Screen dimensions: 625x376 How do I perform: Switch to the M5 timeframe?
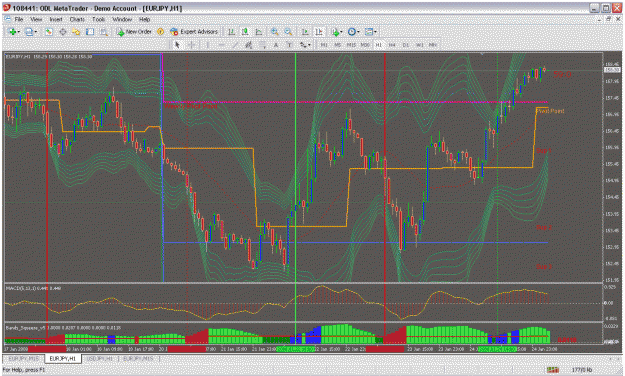337,45
